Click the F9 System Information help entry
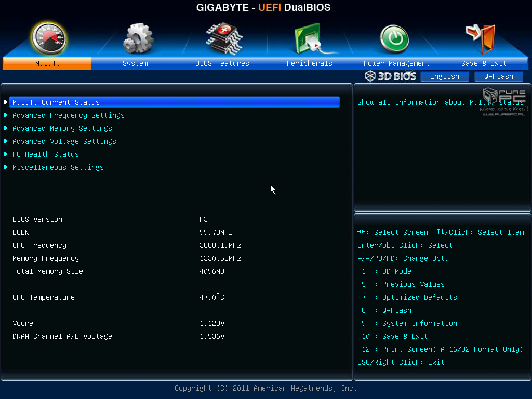Viewport: 532px width, 399px height. click(407, 323)
